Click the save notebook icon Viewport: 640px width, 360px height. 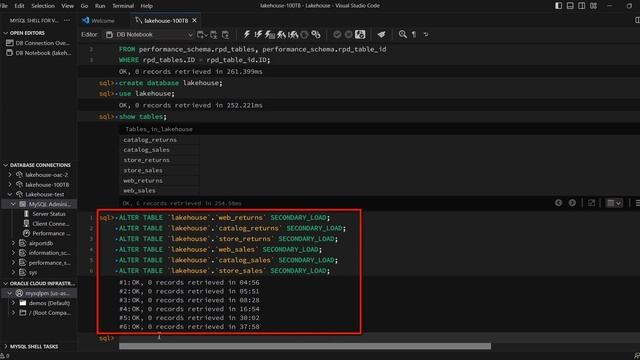(225, 35)
